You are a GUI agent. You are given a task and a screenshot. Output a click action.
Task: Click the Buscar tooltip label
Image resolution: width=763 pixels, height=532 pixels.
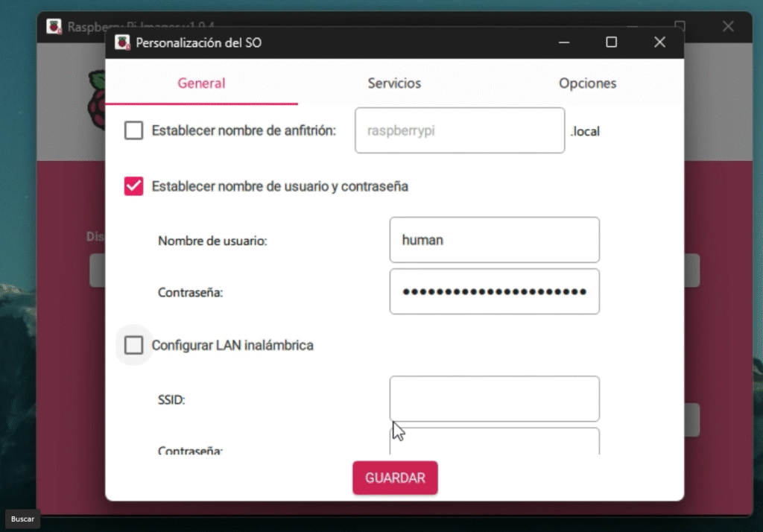click(x=22, y=519)
